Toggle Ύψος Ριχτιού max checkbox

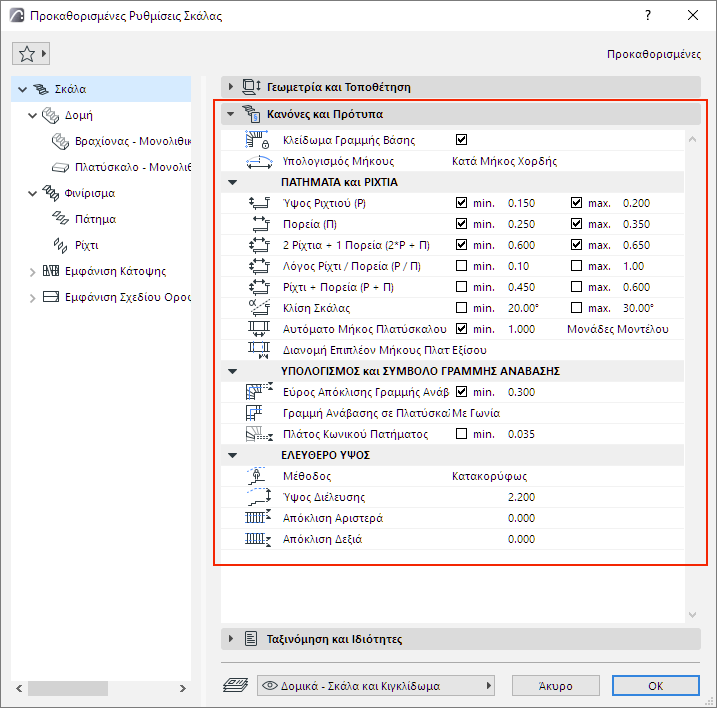pos(576,203)
